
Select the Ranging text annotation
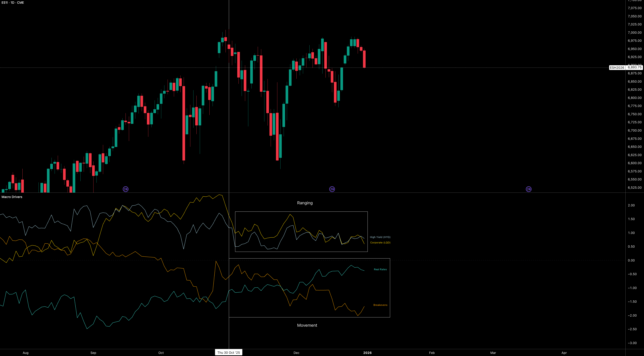[305, 203]
